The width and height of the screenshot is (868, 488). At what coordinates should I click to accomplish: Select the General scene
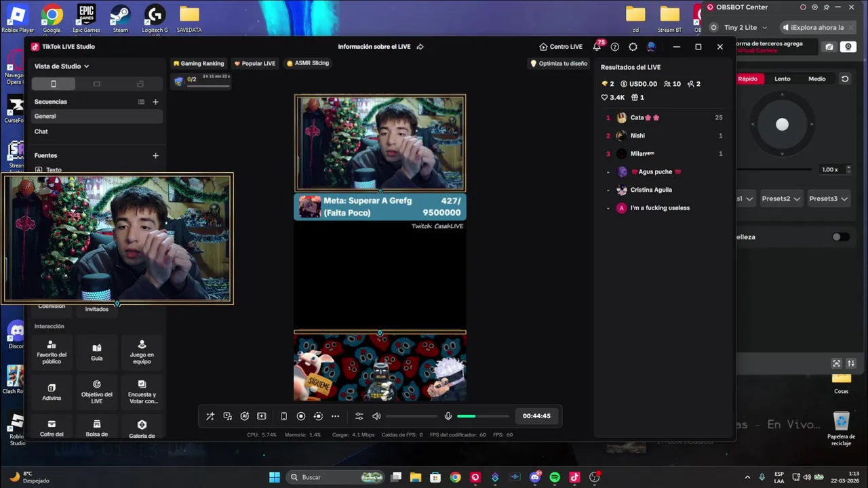click(x=97, y=116)
